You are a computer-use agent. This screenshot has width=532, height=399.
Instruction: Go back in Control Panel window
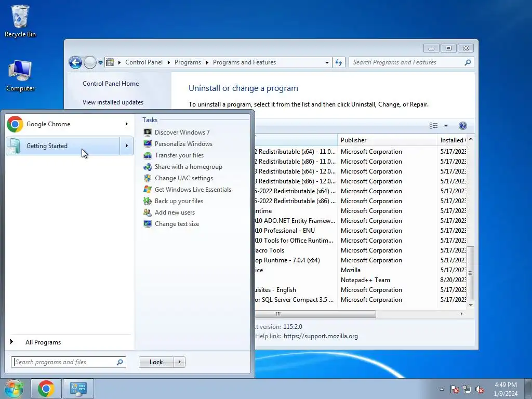[x=75, y=62]
